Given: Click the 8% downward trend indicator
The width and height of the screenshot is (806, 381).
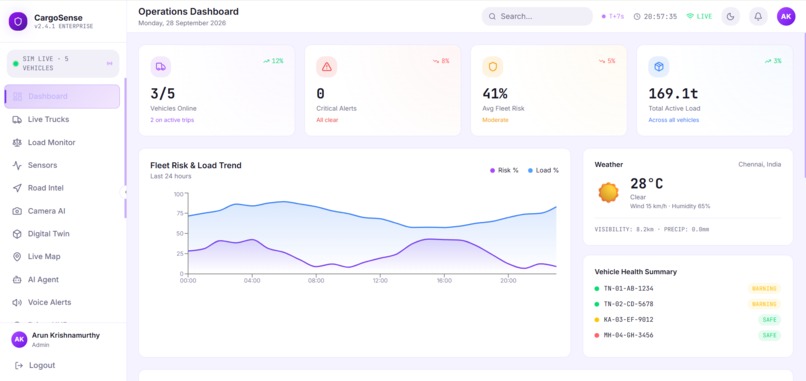Looking at the screenshot, I should (441, 61).
